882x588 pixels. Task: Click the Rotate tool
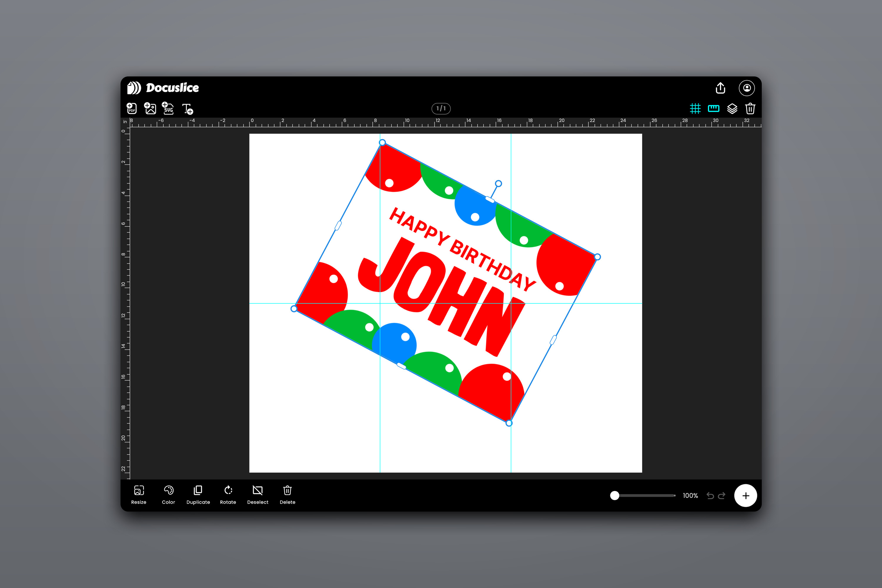pos(228,495)
